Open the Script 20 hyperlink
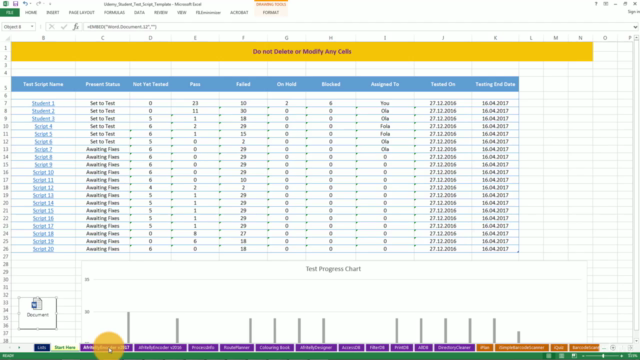The width and height of the screenshot is (640, 360). coord(43,249)
